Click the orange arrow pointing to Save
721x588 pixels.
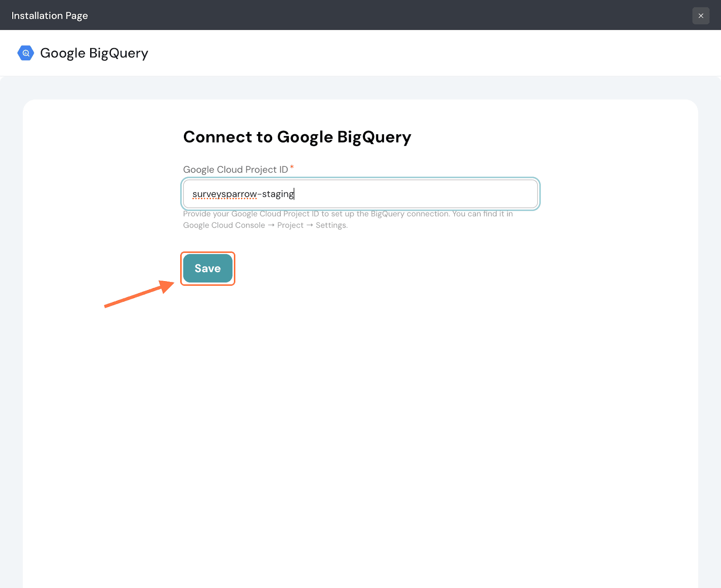coord(139,295)
